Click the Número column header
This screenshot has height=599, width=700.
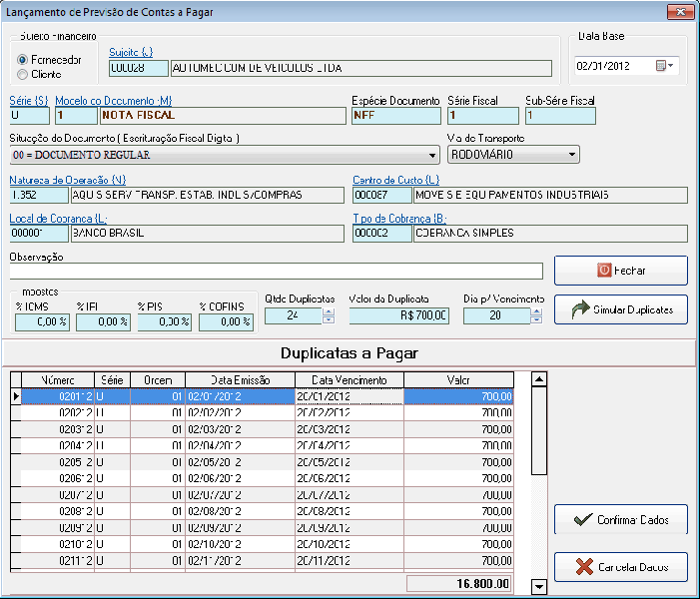58,380
